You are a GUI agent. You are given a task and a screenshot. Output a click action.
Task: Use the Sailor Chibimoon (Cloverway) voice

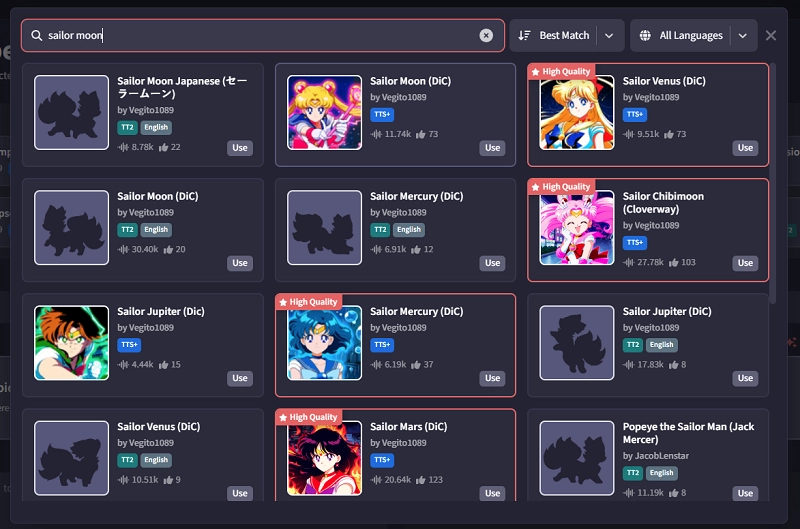click(x=745, y=263)
